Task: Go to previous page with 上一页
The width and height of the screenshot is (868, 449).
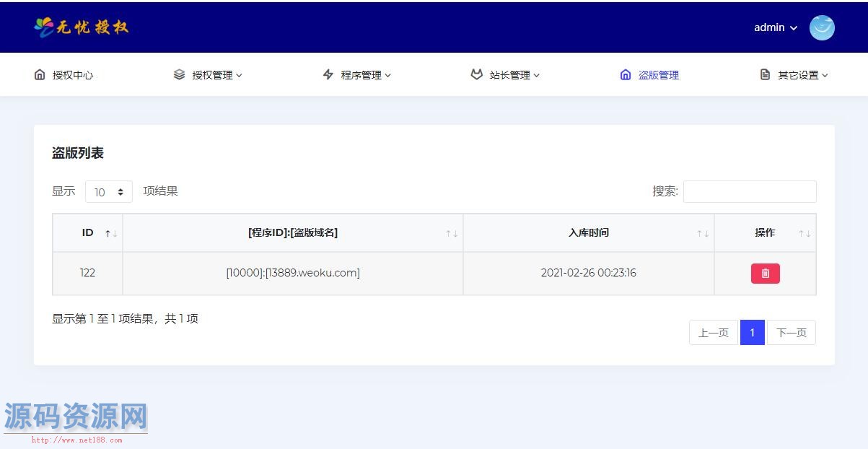Action: [x=714, y=333]
